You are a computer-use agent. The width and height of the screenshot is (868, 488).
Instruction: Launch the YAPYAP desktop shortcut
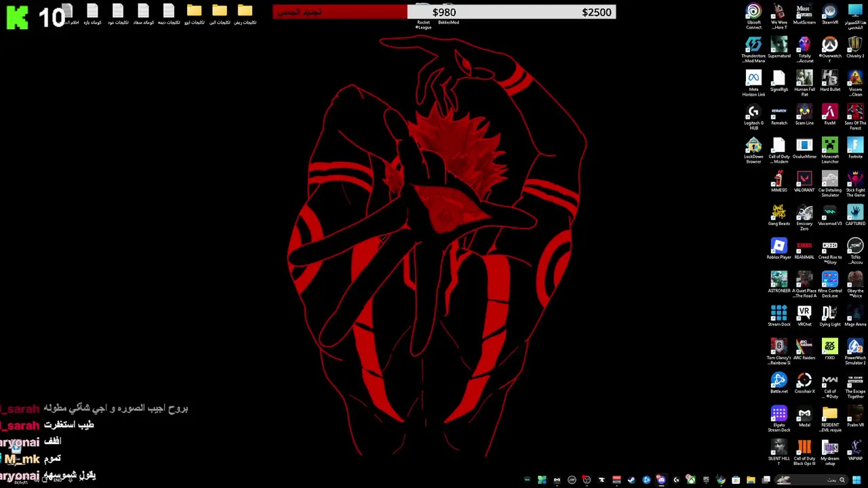click(x=855, y=451)
